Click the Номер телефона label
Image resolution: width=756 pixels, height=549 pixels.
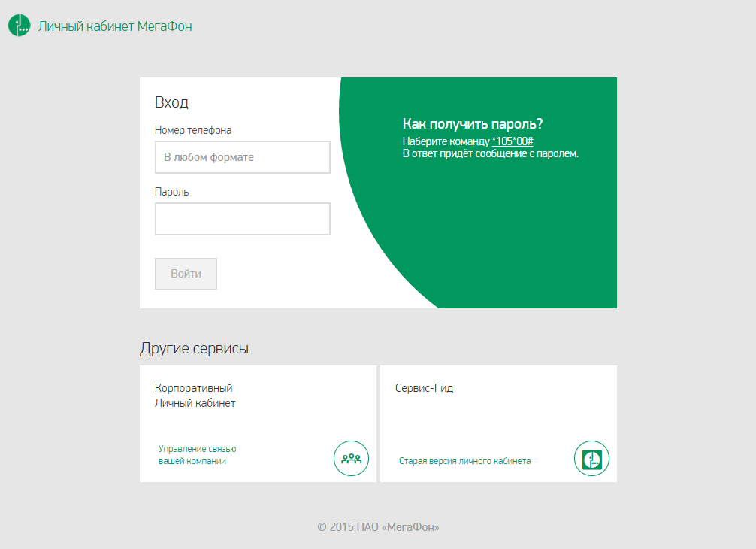tap(193, 130)
